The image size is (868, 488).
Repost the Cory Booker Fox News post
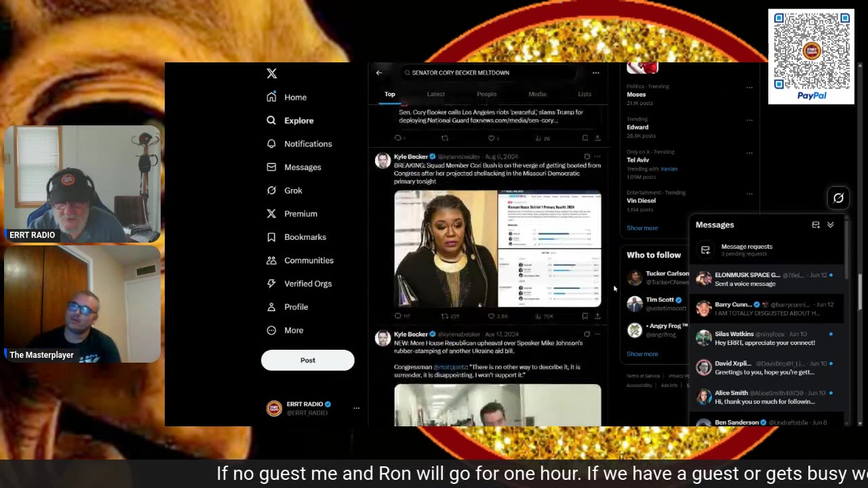point(445,138)
